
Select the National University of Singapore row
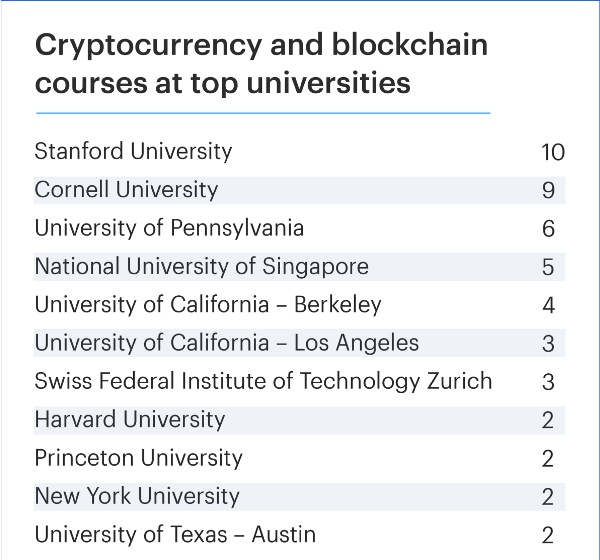click(201, 267)
